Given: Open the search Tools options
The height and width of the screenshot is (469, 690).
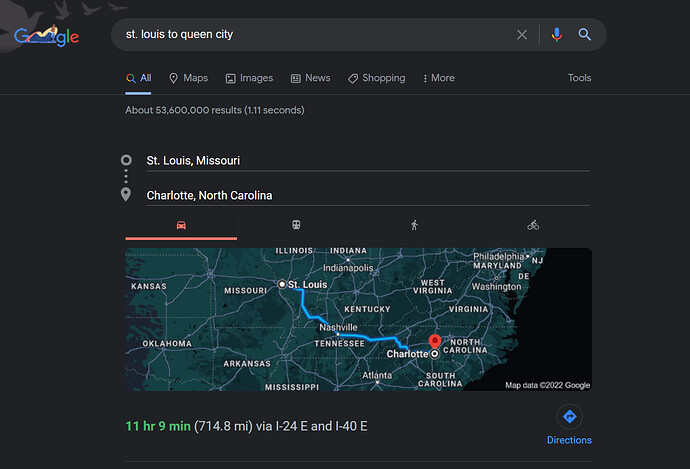Looking at the screenshot, I should point(579,78).
